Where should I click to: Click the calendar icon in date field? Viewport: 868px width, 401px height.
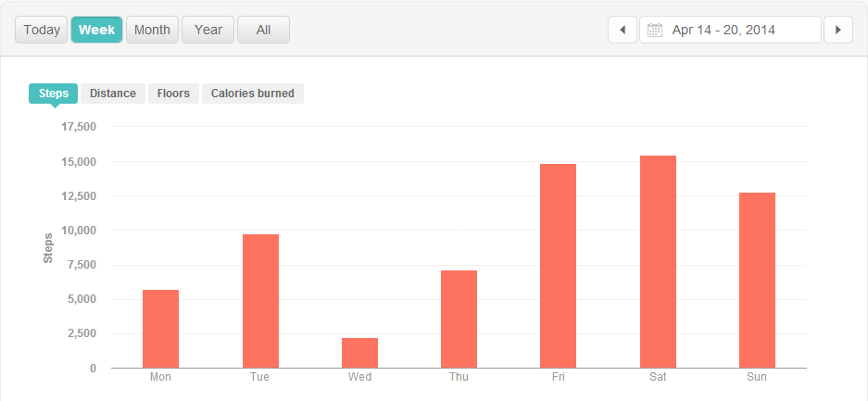(x=655, y=30)
